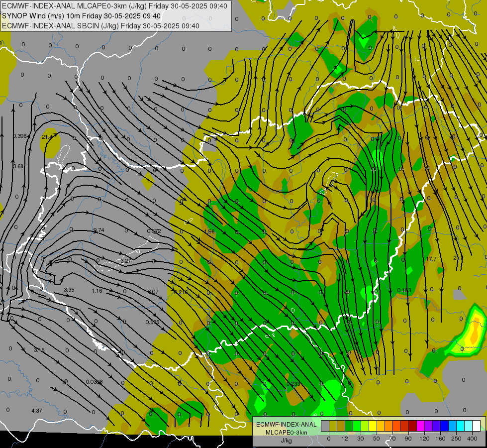Image resolution: width=487 pixels, height=448 pixels.
Task: Click the legend tick label '160'
Action: pos(440,439)
